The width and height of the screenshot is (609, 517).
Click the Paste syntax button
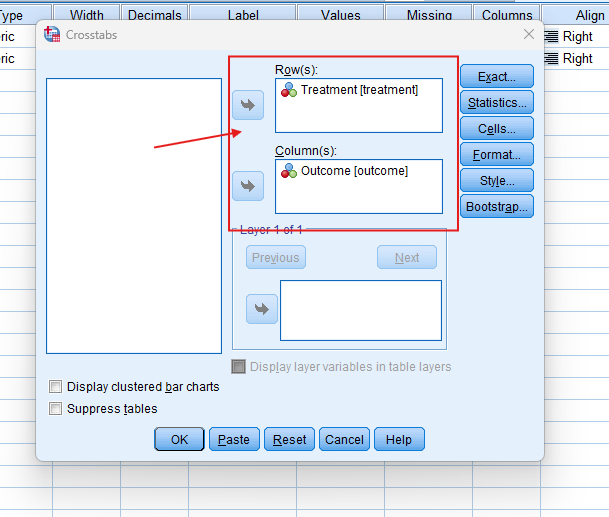coord(234,440)
